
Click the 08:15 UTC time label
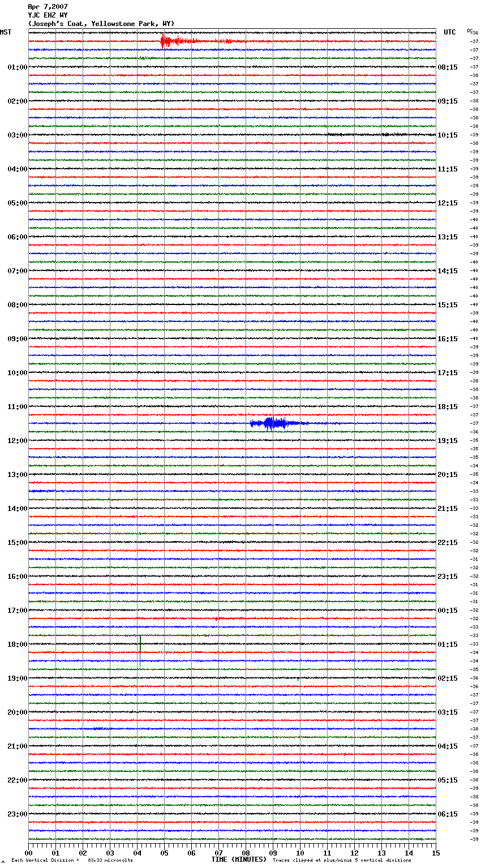pos(448,67)
